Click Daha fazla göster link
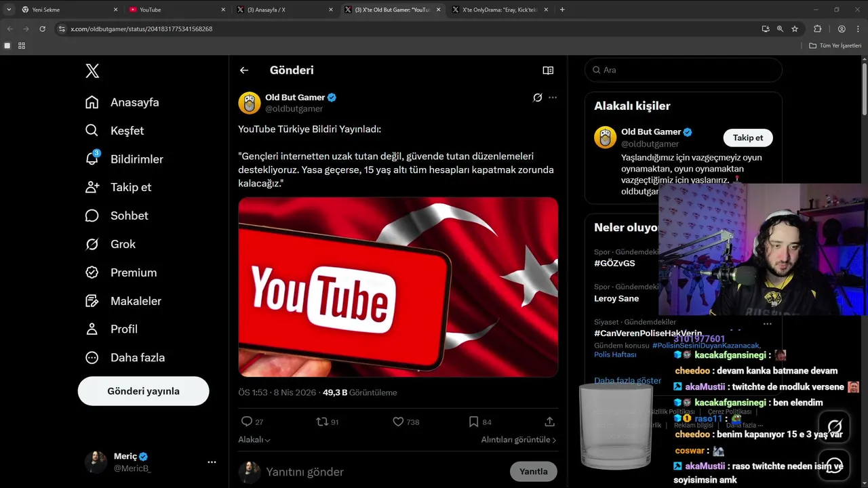The height and width of the screenshot is (488, 868). 627,380
